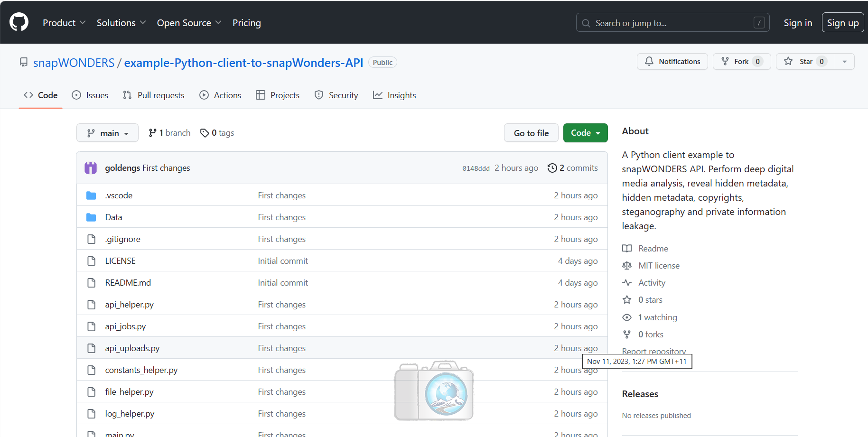Click the file icon for file_helper.py
The height and width of the screenshot is (437, 868).
[91, 392]
